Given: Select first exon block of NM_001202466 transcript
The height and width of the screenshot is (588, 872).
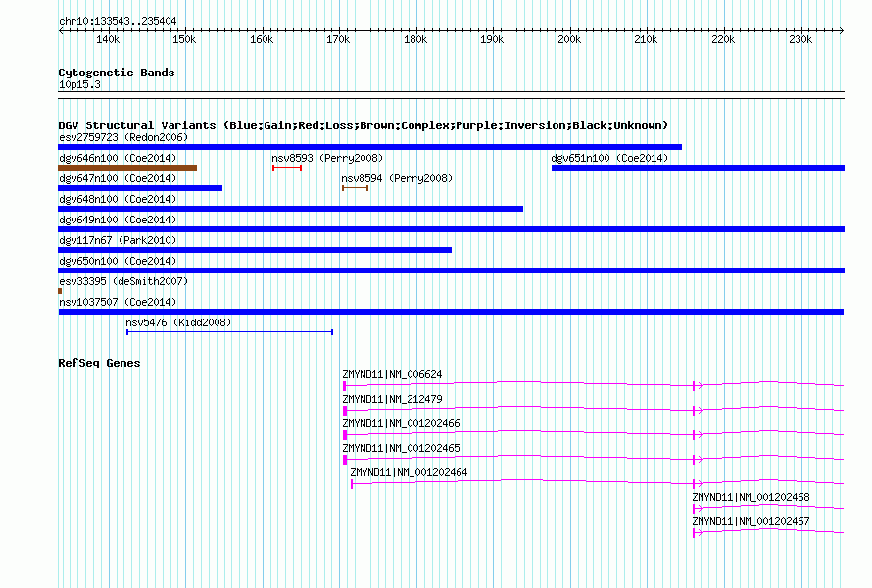Looking at the screenshot, I should [x=345, y=435].
